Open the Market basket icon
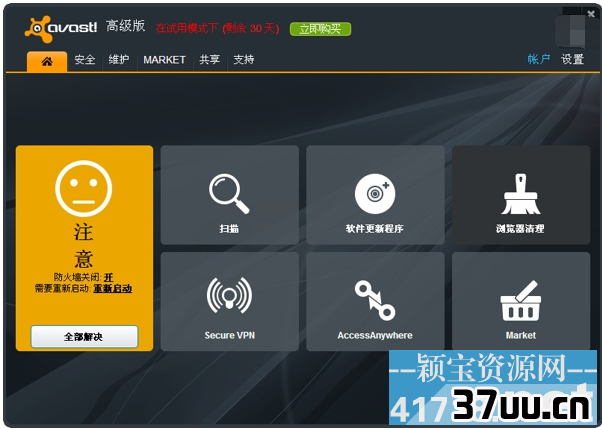The height and width of the screenshot is (430, 602). (x=521, y=300)
